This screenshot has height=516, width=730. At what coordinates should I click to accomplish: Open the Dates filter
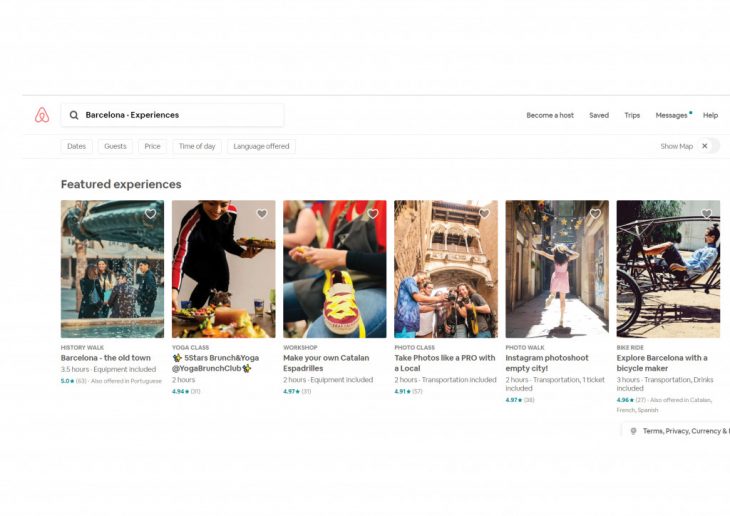pos(76,146)
